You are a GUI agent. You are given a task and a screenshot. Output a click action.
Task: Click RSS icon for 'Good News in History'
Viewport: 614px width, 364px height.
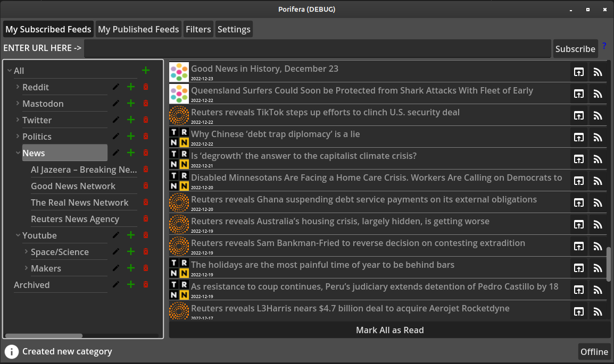pos(598,72)
